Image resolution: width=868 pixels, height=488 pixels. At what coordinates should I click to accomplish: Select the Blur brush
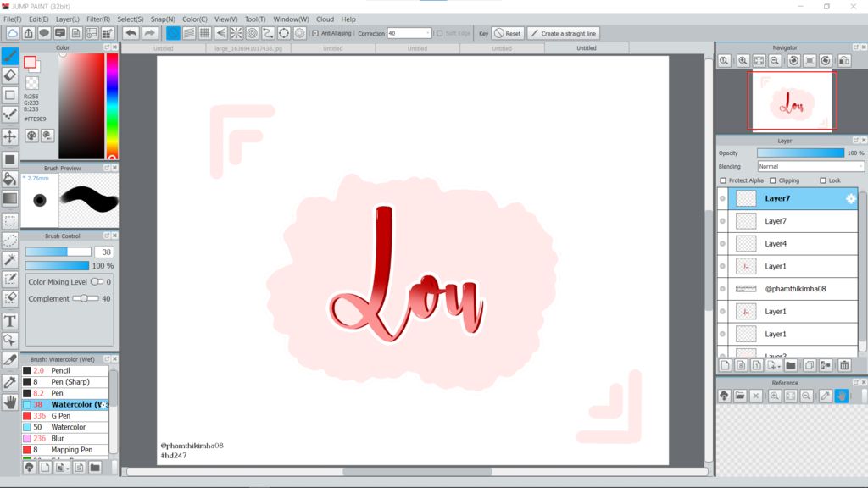coord(65,438)
